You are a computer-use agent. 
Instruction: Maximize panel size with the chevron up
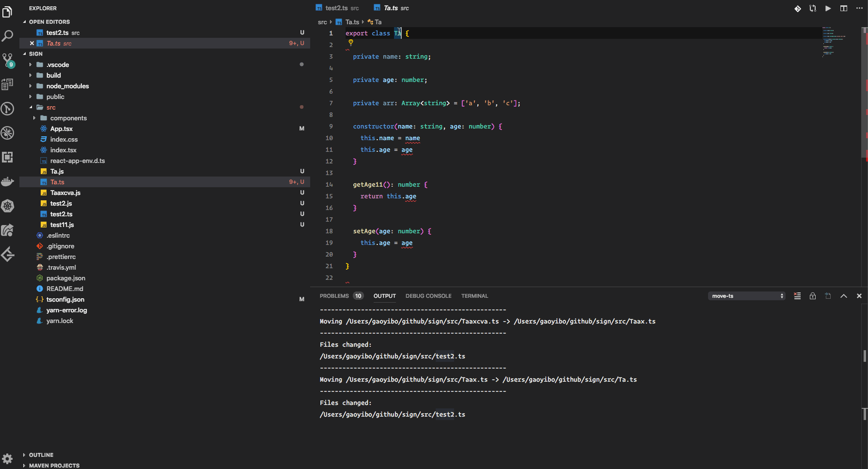(844, 296)
